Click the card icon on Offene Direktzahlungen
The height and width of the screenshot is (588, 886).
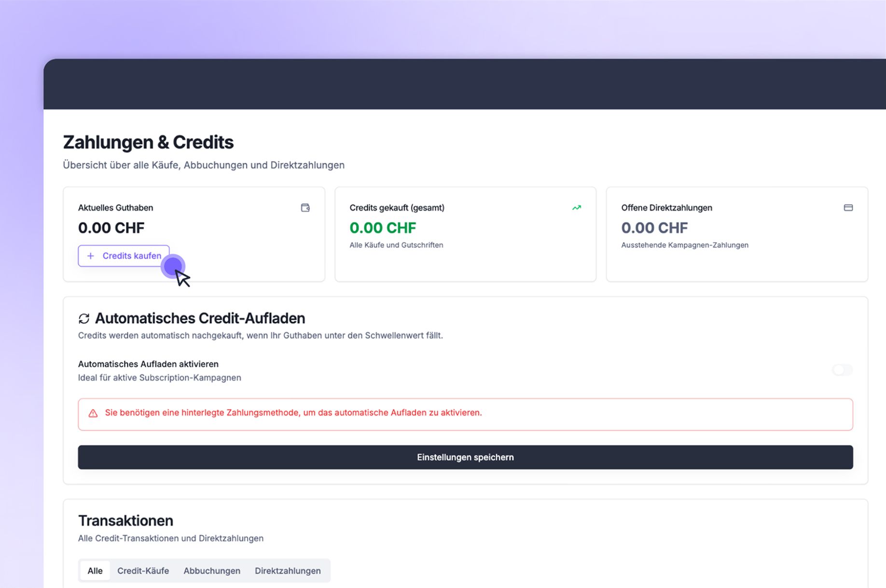(x=849, y=207)
